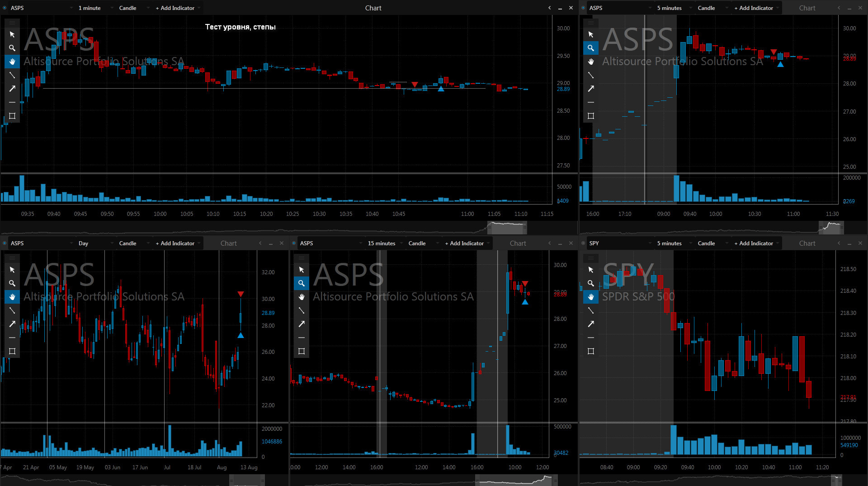Click the toolbar grip handle in the 1-minute chart
The width and height of the screenshot is (868, 486).
[x=12, y=23]
